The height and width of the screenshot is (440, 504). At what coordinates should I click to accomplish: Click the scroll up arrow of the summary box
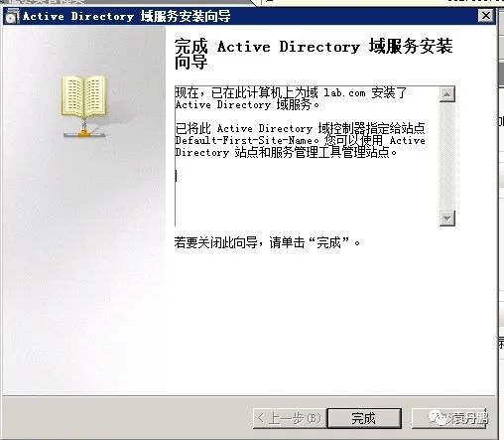click(447, 94)
